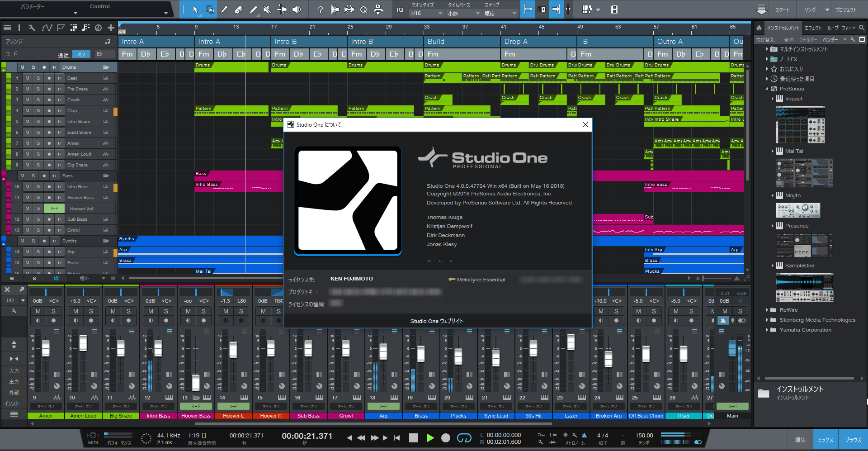Switch to the インストゥルメント browser tab
The image size is (868, 451).
[x=783, y=28]
